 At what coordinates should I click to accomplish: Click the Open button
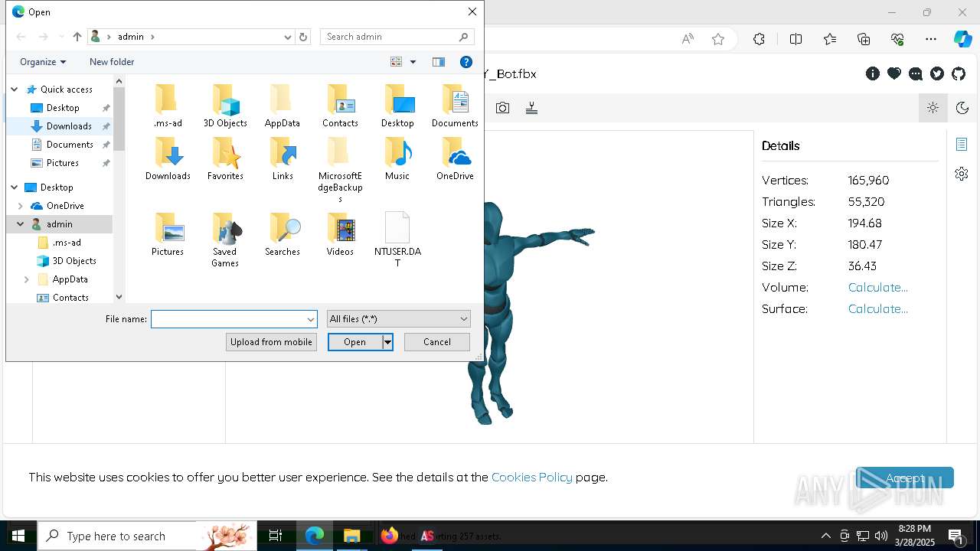355,342
